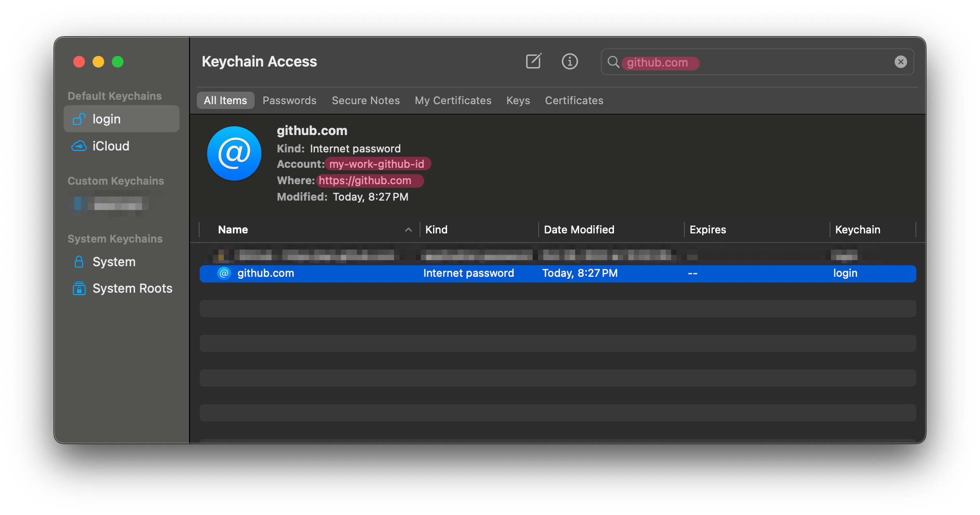Toggle the Name column sort arrow
The width and height of the screenshot is (980, 515).
pos(408,230)
